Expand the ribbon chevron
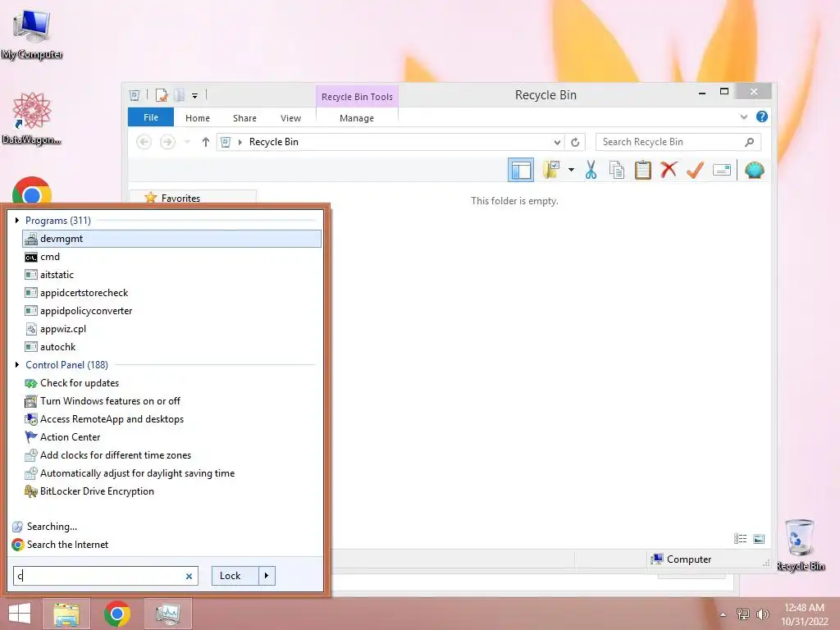 click(x=743, y=116)
